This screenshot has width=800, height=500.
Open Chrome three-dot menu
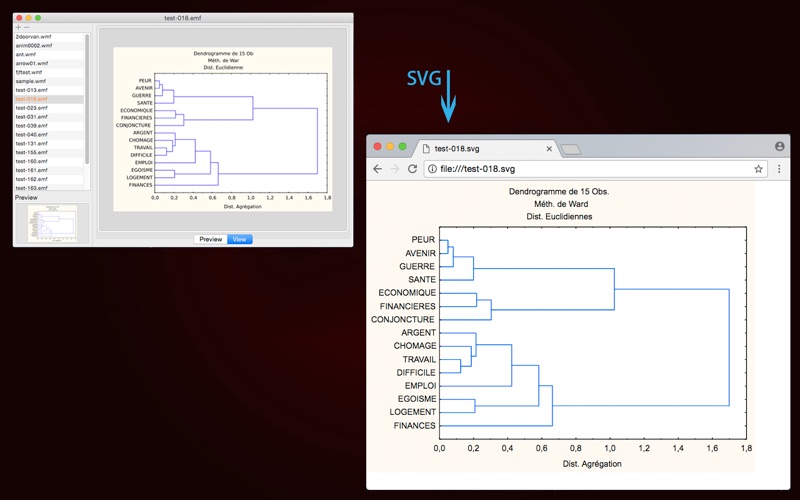click(x=779, y=169)
